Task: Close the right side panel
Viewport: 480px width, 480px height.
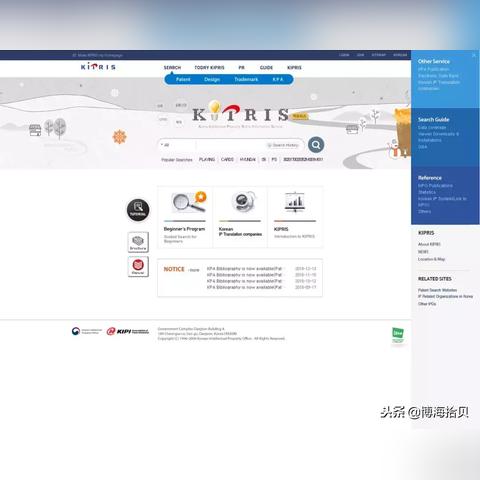Action: tap(474, 55)
